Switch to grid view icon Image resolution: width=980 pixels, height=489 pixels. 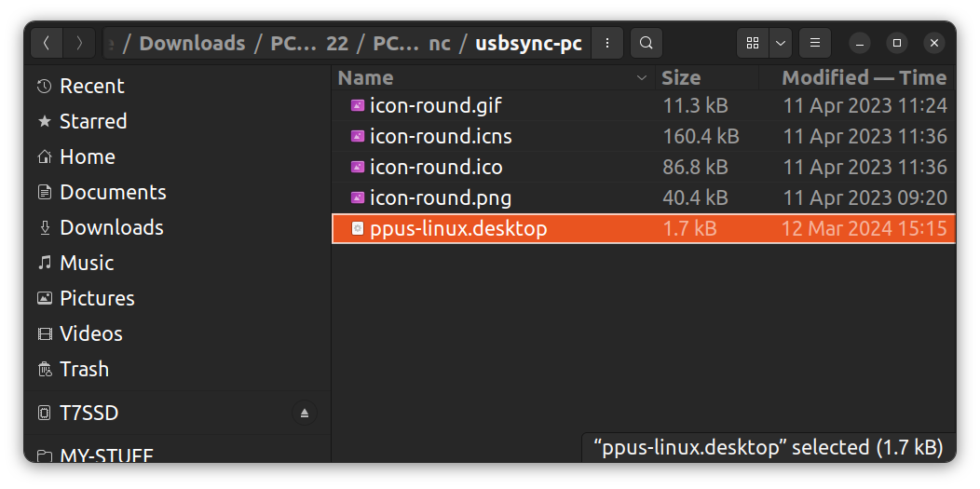pyautogui.click(x=753, y=43)
